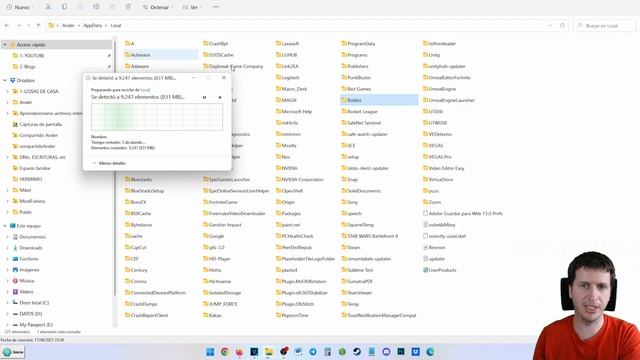Screen dimensions: 640x360
Task: Open File Explorer from the taskbar
Action: [269, 352]
